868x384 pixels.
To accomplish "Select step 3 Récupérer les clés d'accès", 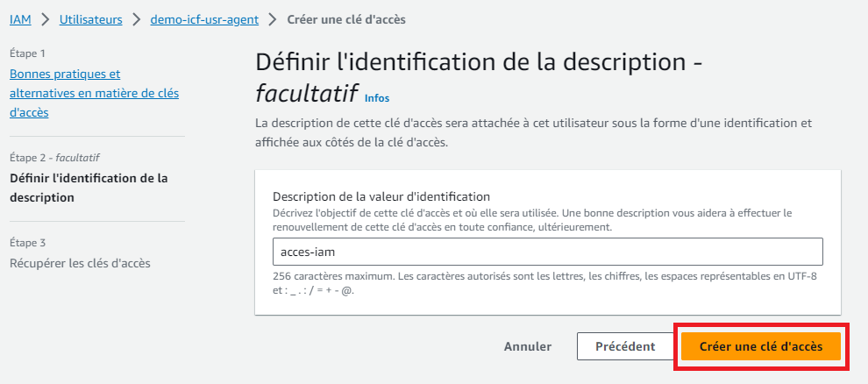I will (x=80, y=263).
